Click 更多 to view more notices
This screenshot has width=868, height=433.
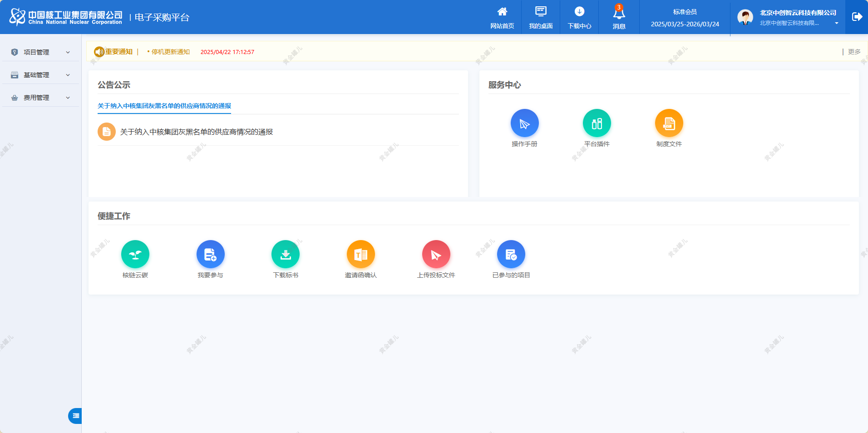pos(854,52)
